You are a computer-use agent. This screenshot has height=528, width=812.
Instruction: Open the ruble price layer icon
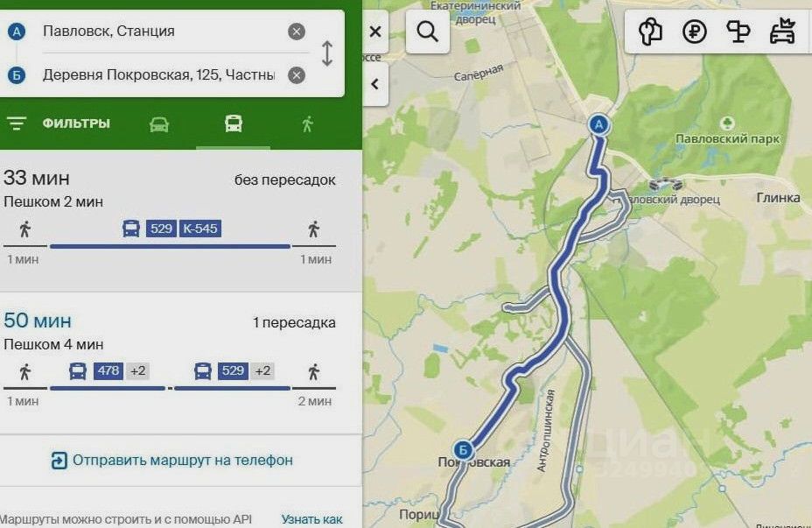pyautogui.click(x=694, y=32)
